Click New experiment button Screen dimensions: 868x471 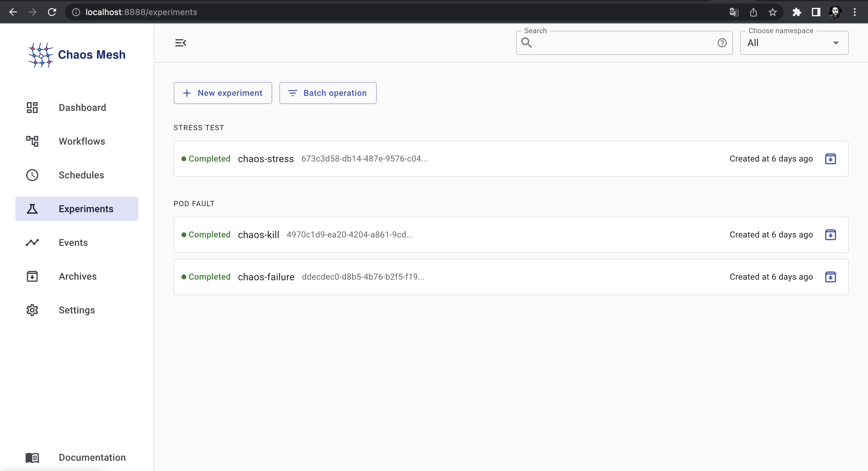pos(223,93)
